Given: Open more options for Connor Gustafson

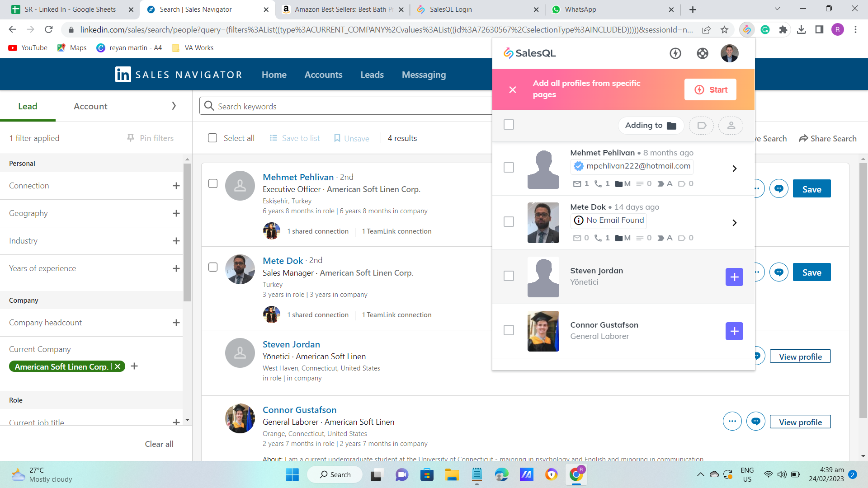Looking at the screenshot, I should point(732,422).
